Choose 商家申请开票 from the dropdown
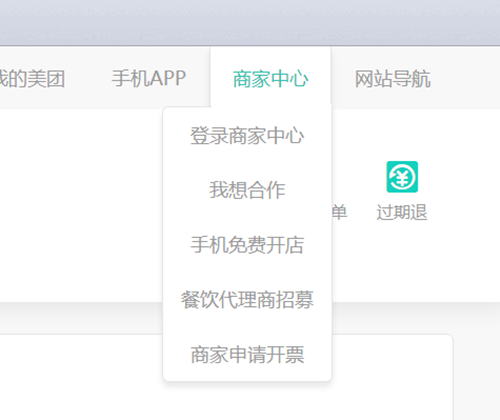The width and height of the screenshot is (500, 420). pos(247,354)
